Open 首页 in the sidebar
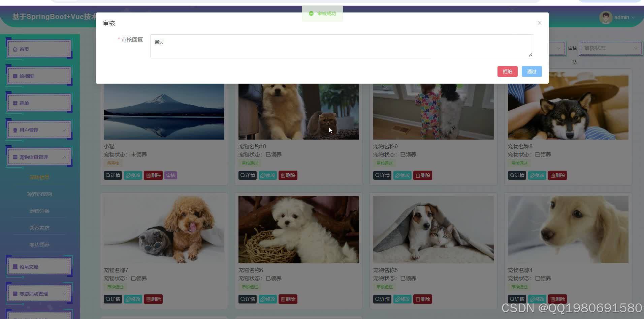 click(39, 49)
